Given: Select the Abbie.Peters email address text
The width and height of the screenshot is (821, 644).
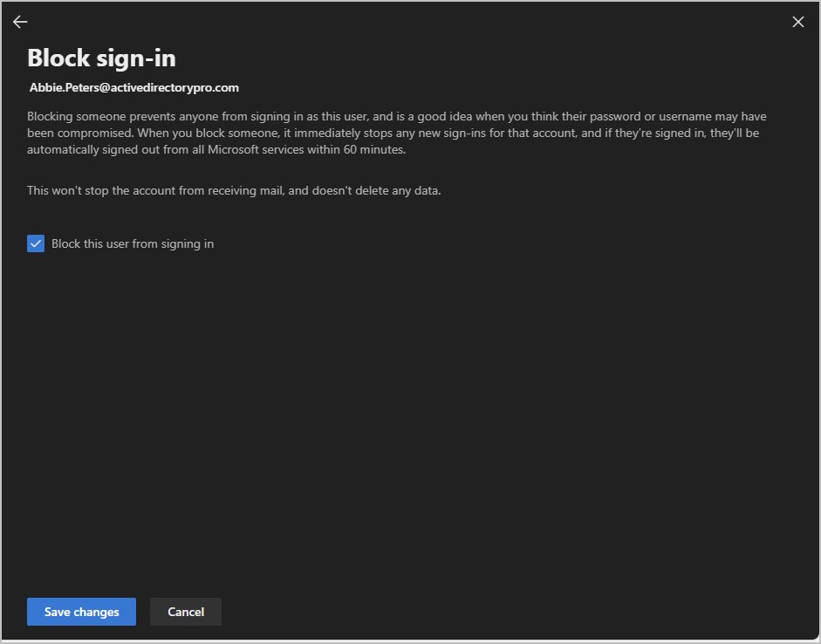Looking at the screenshot, I should (133, 87).
